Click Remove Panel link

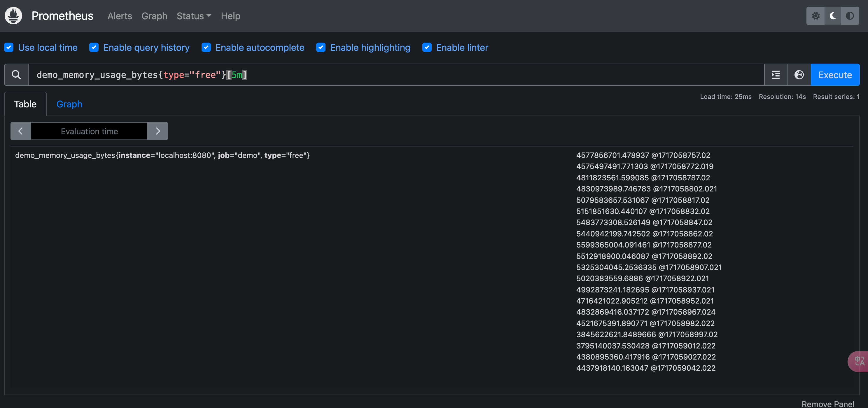827,404
